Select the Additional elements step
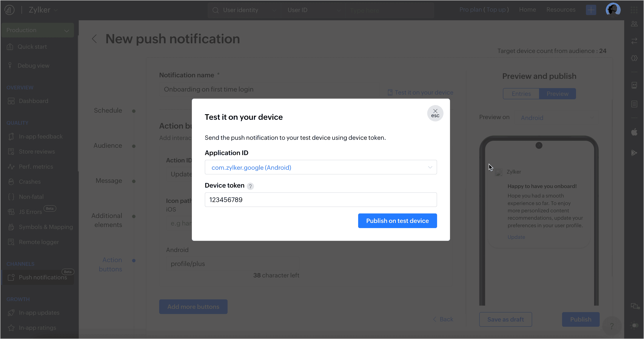The height and width of the screenshot is (339, 644). point(107,220)
